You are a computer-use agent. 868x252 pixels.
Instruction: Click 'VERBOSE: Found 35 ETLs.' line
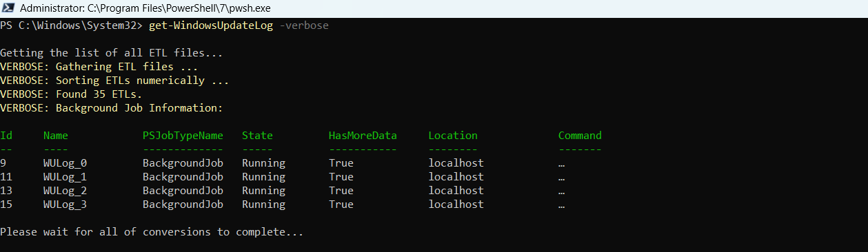tap(71, 94)
